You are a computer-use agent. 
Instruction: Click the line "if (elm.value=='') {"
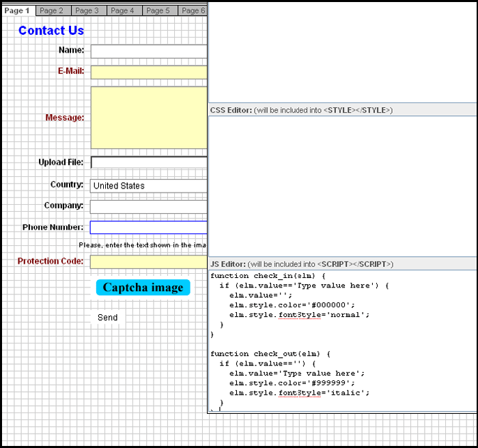pyautogui.click(x=268, y=363)
